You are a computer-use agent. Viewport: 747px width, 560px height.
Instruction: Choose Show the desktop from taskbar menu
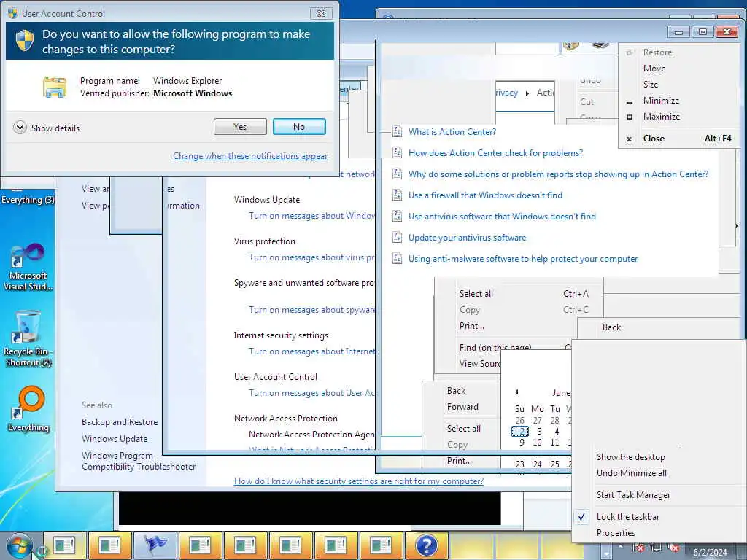tap(631, 456)
